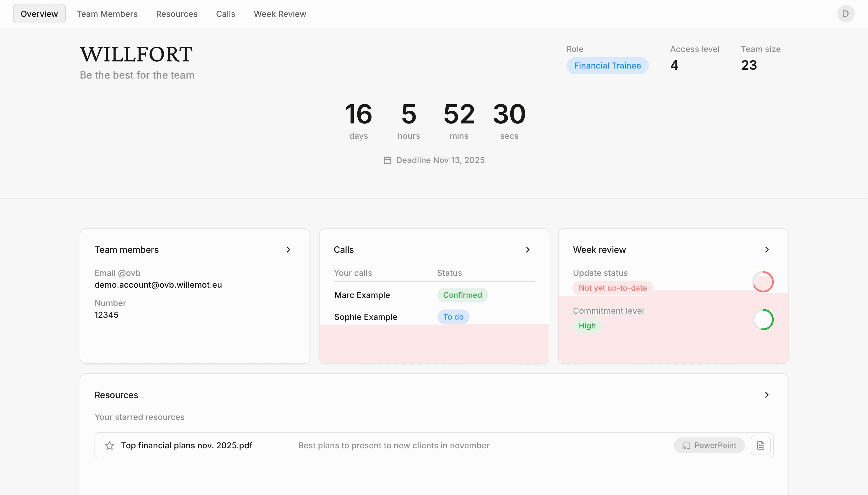This screenshot has height=495, width=868.
Task: Click the Not yet up-to-date badge
Action: (x=613, y=288)
